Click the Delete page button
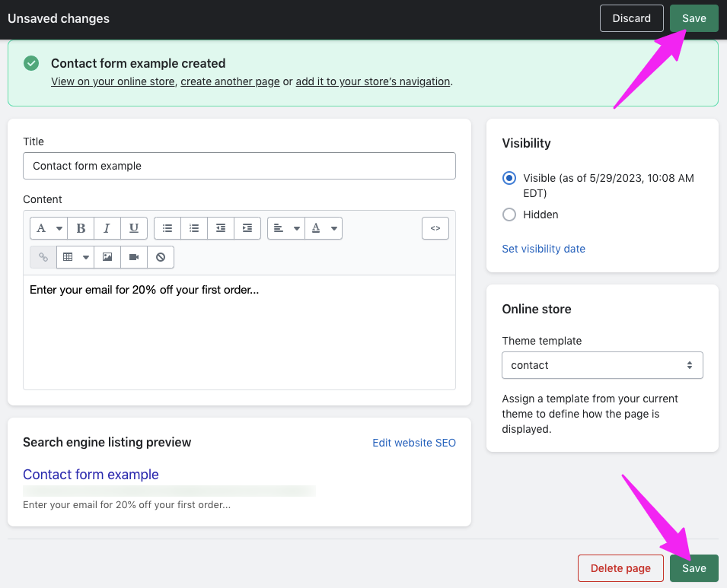 coord(620,568)
